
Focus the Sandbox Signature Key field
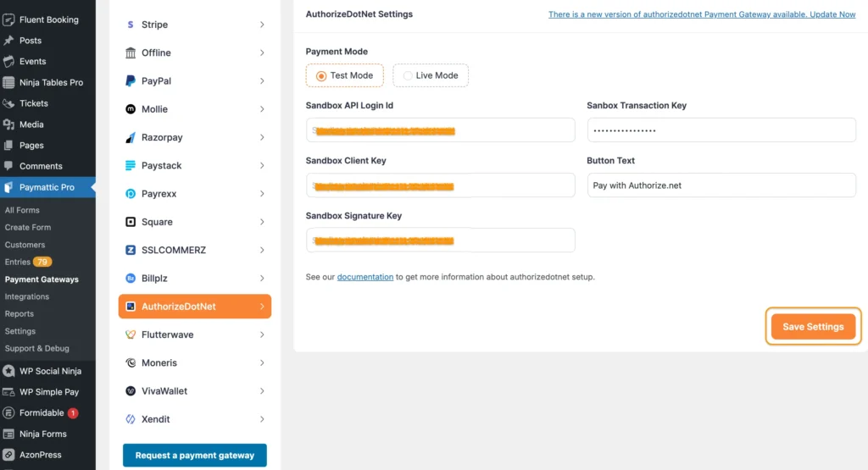click(x=440, y=241)
